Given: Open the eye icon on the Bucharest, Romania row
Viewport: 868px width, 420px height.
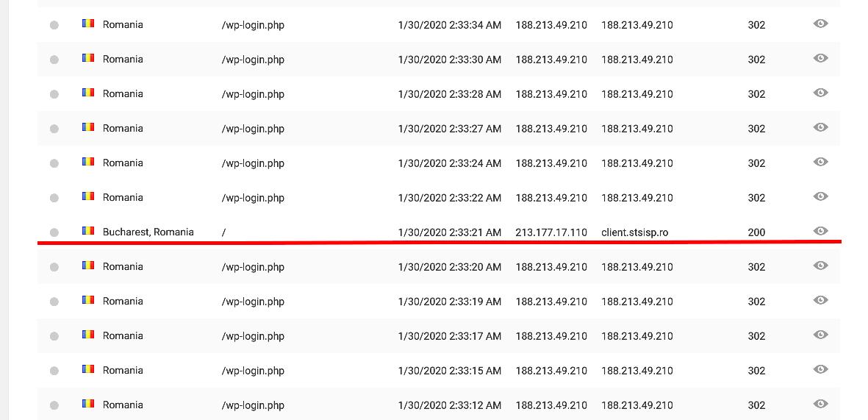Looking at the screenshot, I should (820, 232).
